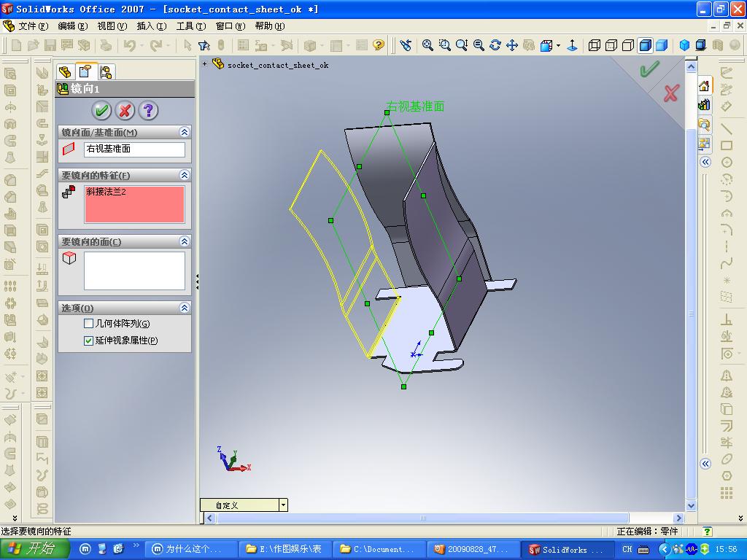Click the Pan view toolbar icon
This screenshot has height=560, width=747.
[x=511, y=45]
